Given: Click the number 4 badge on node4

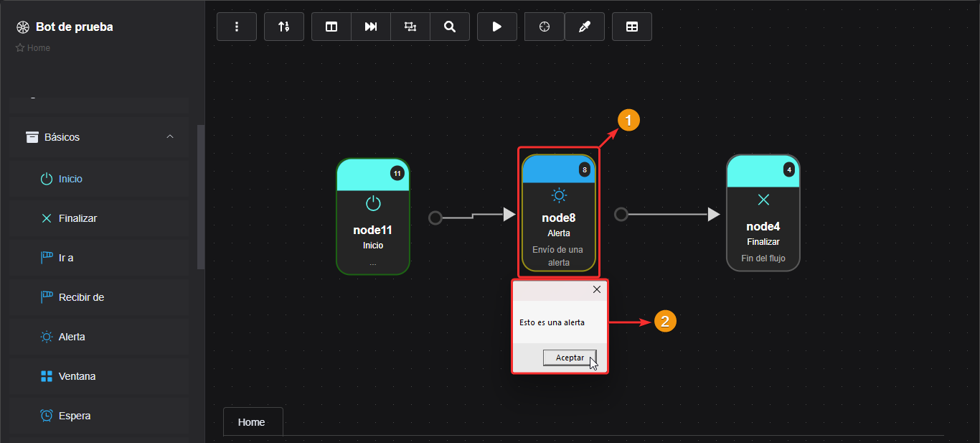Looking at the screenshot, I should tap(789, 170).
